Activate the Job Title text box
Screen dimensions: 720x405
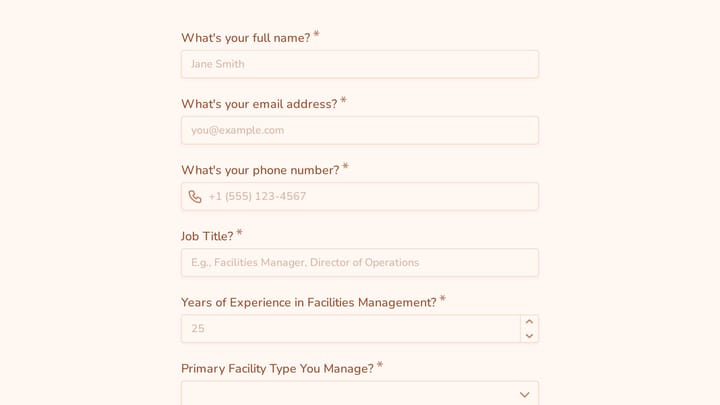[x=360, y=263]
